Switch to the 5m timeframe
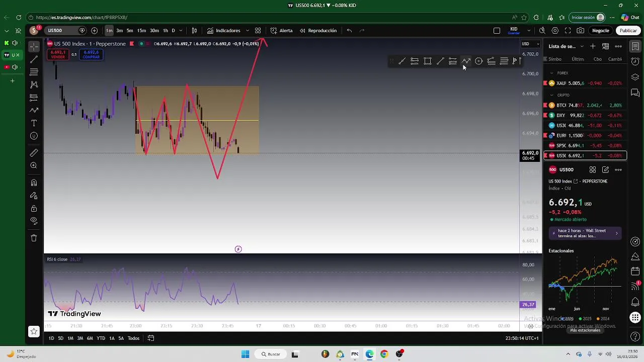 [x=130, y=31]
